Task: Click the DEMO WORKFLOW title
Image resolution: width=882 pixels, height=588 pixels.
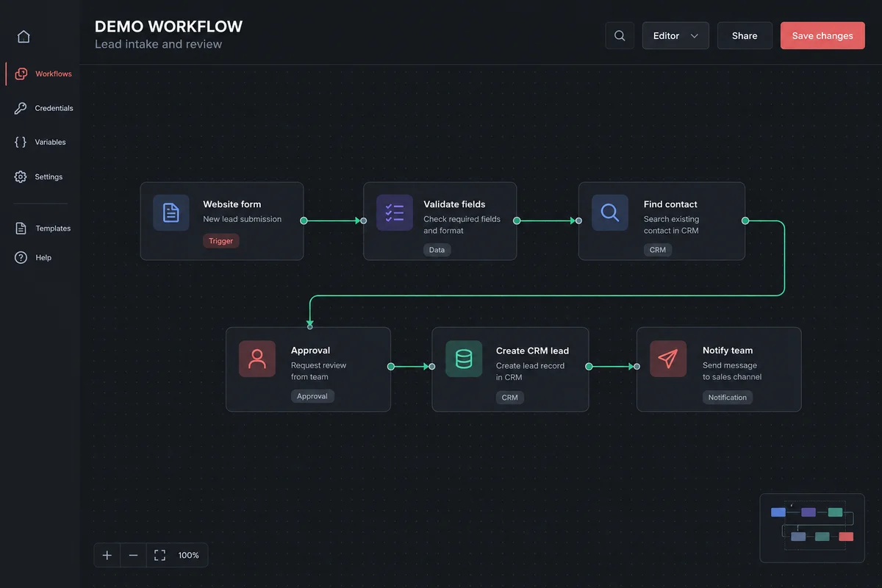Action: coord(168,26)
